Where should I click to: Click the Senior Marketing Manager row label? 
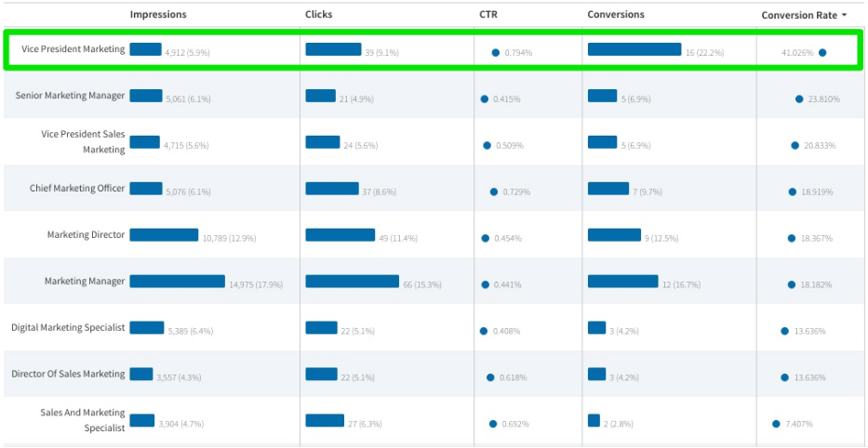pos(70,96)
